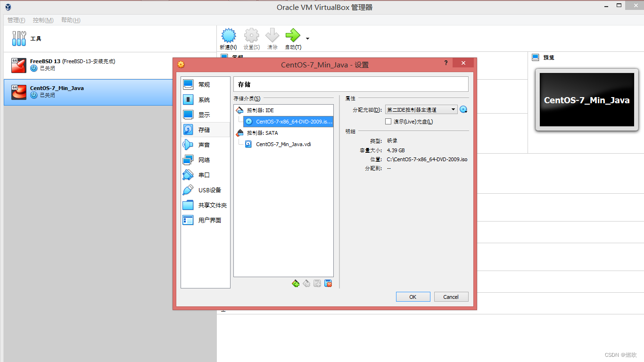Select the CentOS-7-x86_64-DVD-2009.iso disc entry
This screenshot has width=644, height=362.
[288, 122]
